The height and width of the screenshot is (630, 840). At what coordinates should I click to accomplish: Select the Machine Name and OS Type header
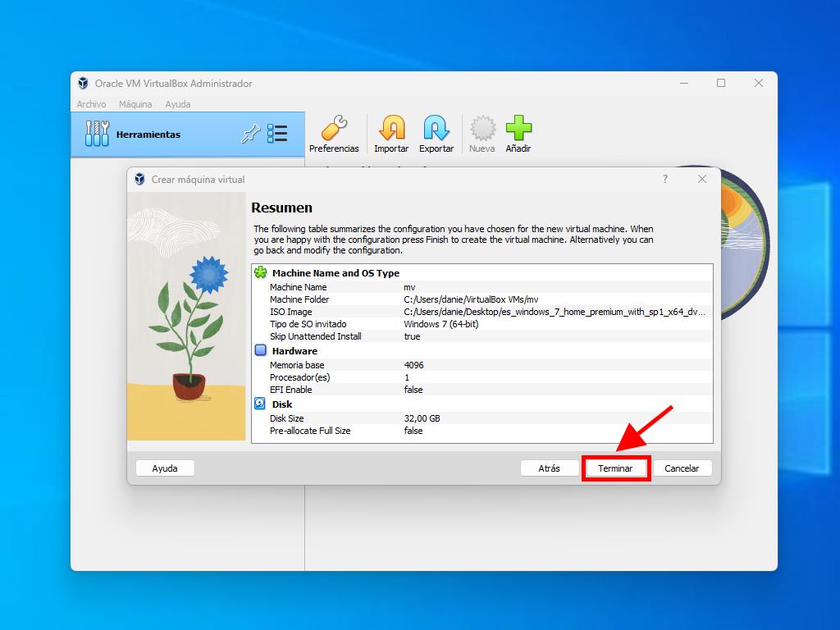336,273
